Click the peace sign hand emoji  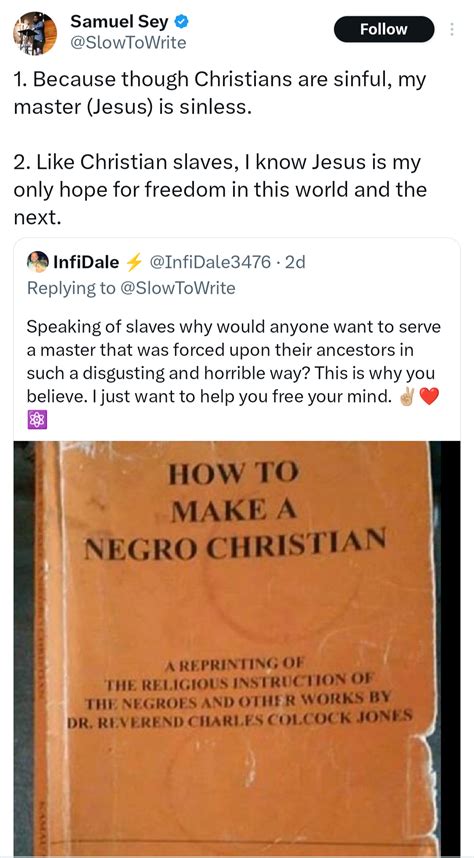[406, 397]
